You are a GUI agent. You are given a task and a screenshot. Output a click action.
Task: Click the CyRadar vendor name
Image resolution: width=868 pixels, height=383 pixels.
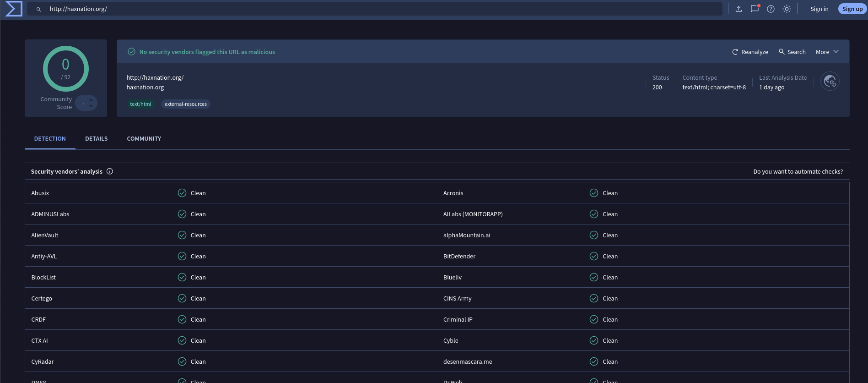pyautogui.click(x=43, y=361)
